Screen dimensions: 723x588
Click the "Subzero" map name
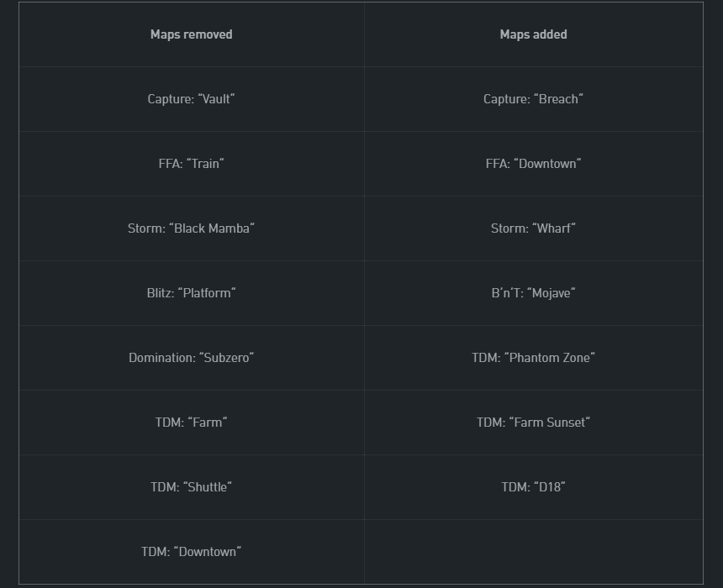click(x=226, y=358)
